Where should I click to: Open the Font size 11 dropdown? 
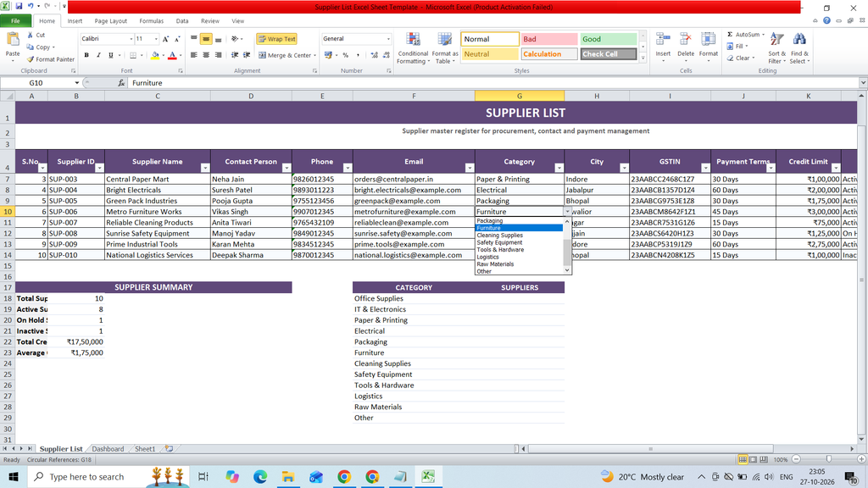(156, 39)
